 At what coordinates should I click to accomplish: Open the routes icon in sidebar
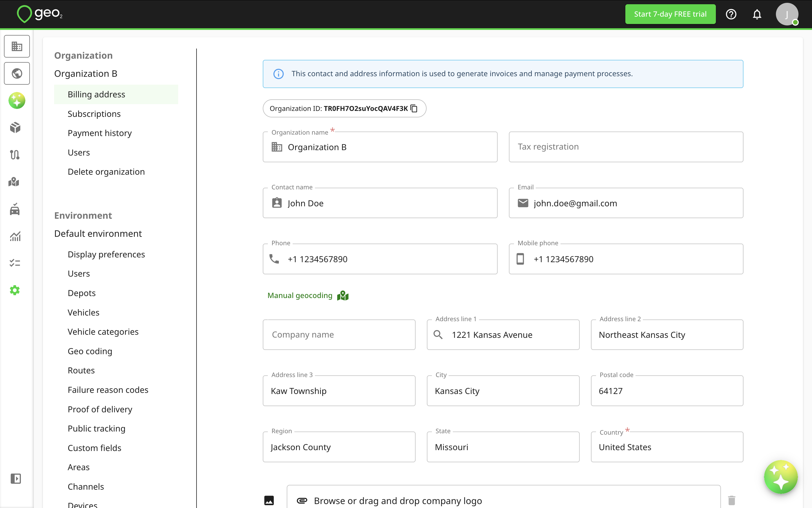(x=15, y=155)
